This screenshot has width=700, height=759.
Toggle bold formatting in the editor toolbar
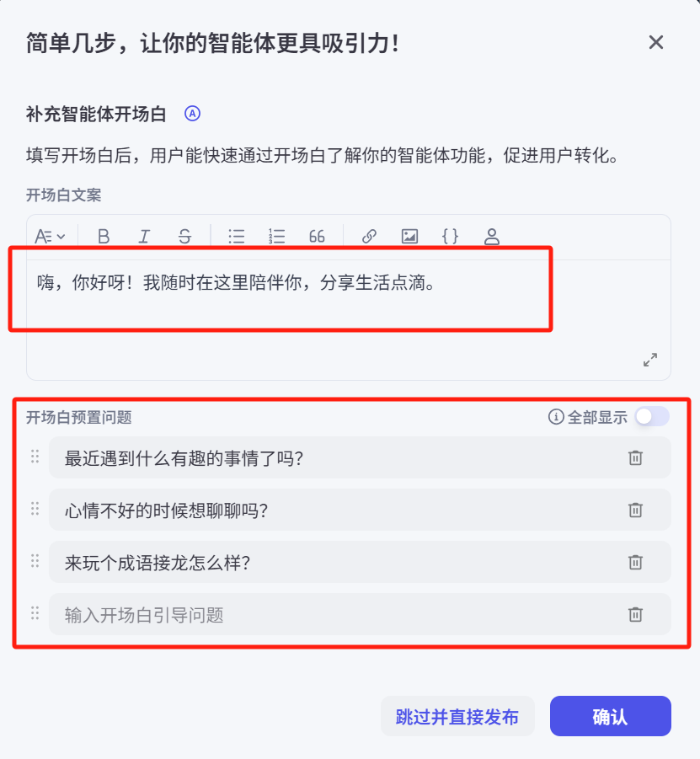pos(103,236)
